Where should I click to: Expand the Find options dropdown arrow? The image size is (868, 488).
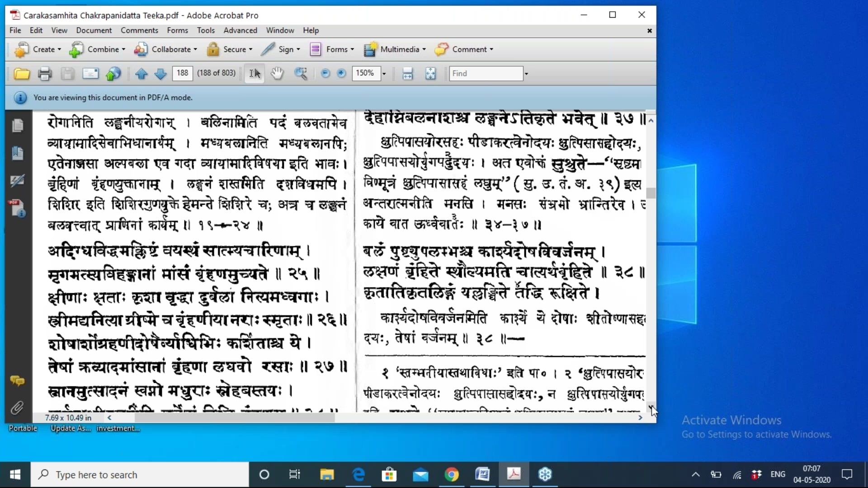click(526, 74)
